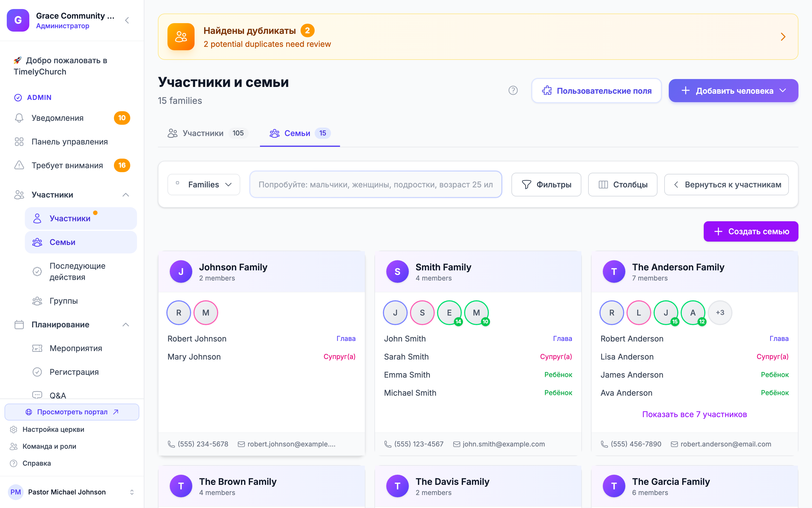Open Мероприятия in sidebar
The image size is (812, 508).
81,348
